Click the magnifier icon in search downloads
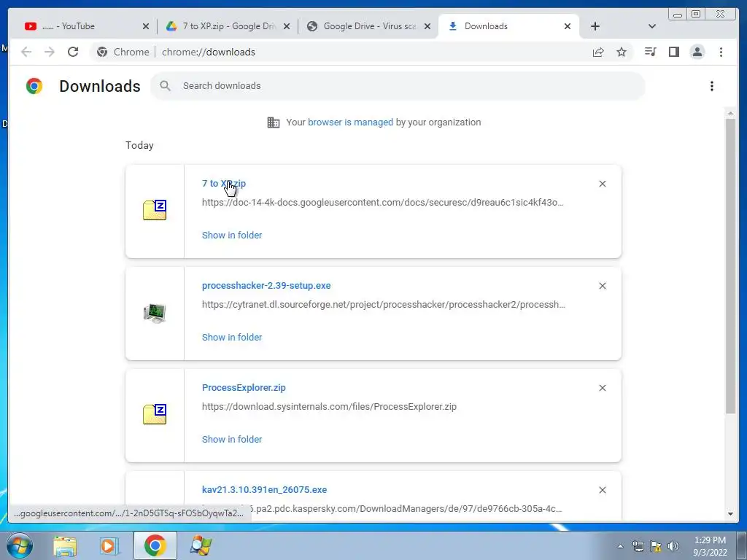The height and width of the screenshot is (560, 747). coord(166,86)
